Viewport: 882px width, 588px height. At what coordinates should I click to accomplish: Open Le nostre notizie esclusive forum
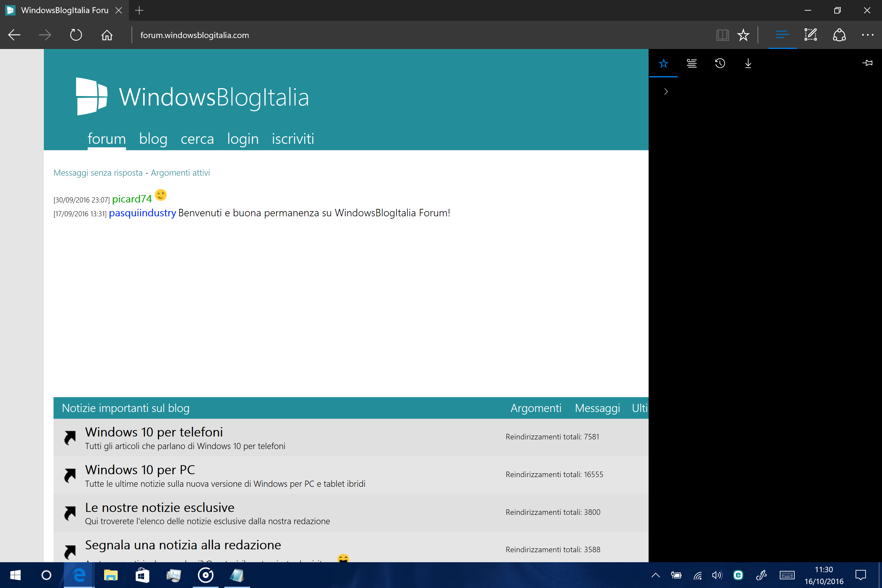coord(160,507)
